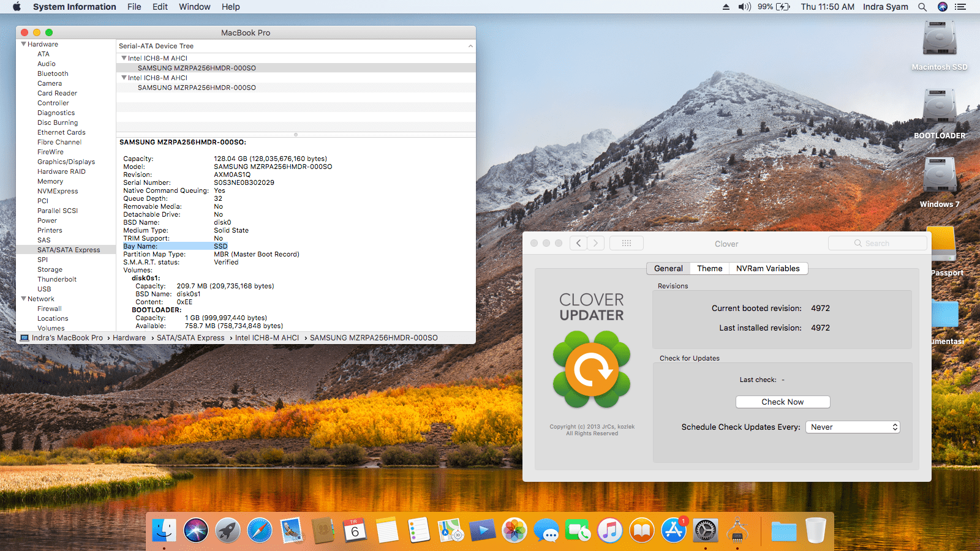The width and height of the screenshot is (980, 551).
Task: Open iBooks icon in the Dock
Action: pyautogui.click(x=642, y=530)
